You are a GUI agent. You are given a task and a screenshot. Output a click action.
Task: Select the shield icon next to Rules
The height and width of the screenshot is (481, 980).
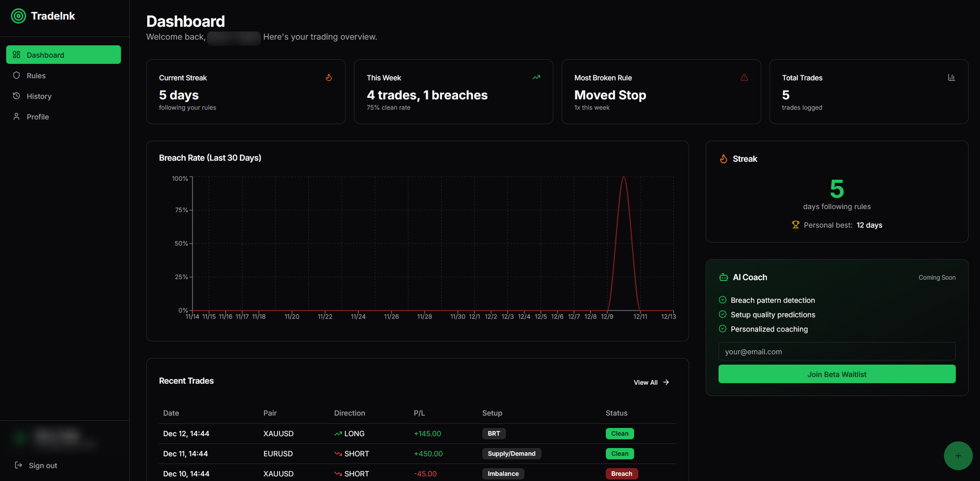coord(16,75)
